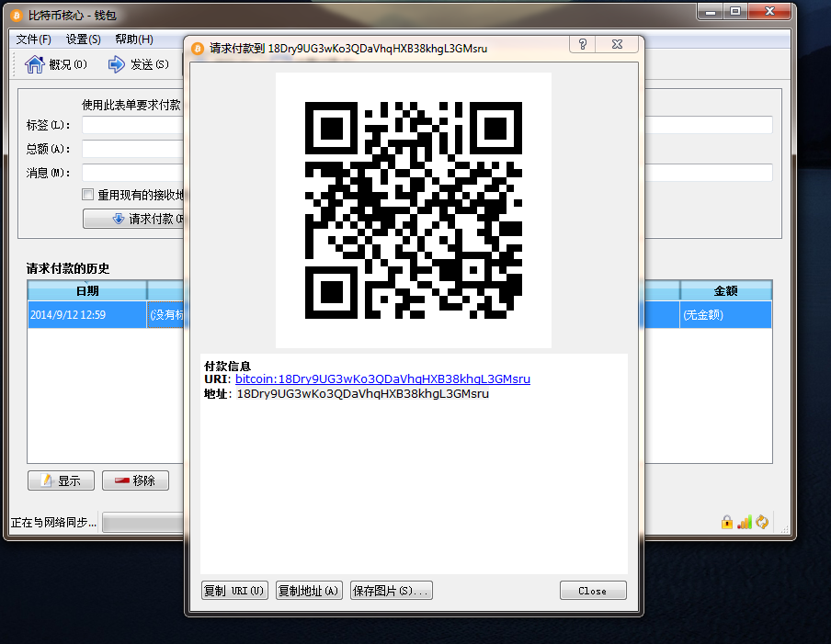Viewport: 831px width, 644px height.
Task: Click 正在与网络同步... status text
Action: [x=53, y=523]
